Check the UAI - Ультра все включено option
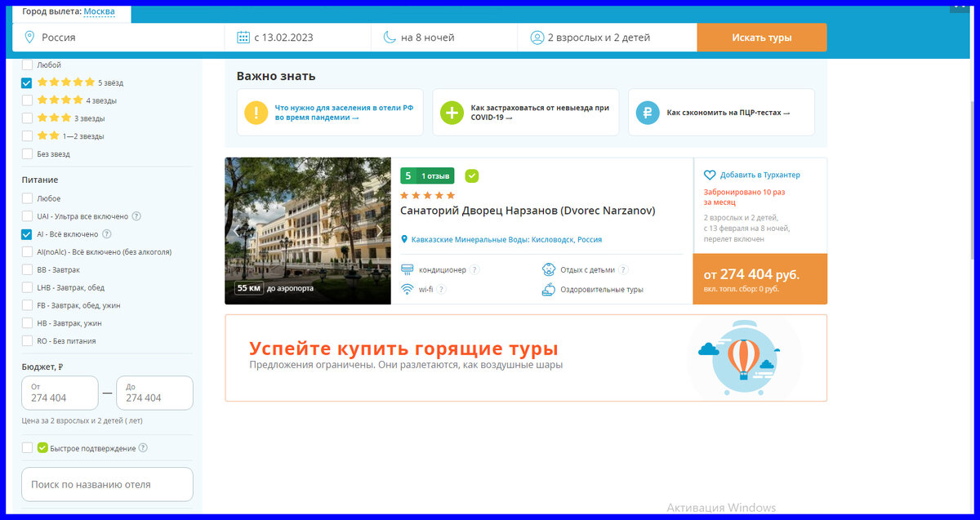Image resolution: width=980 pixels, height=520 pixels. tap(27, 216)
